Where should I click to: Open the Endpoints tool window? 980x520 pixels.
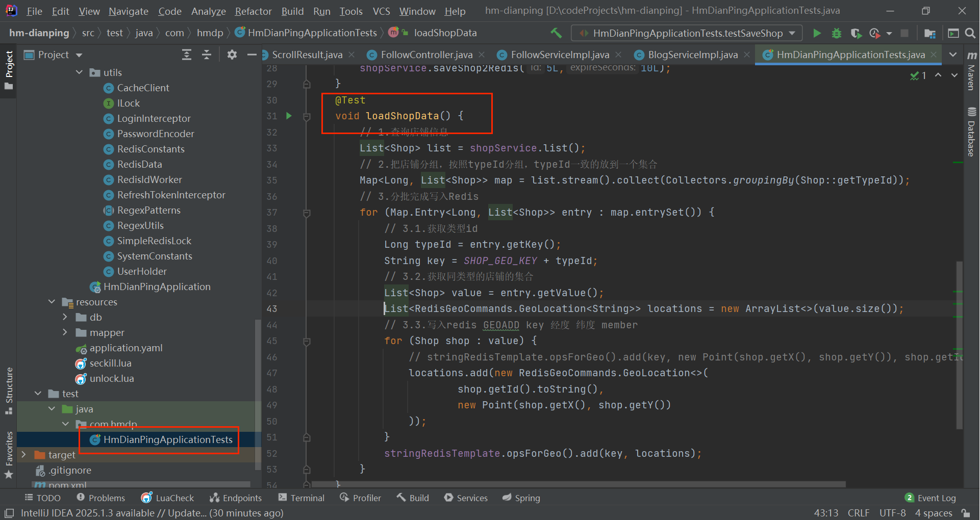[x=236, y=498]
